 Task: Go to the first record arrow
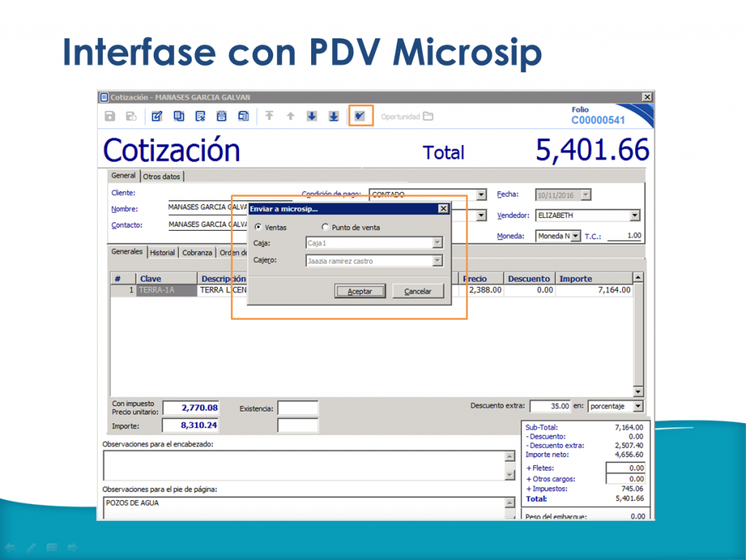coord(270,116)
